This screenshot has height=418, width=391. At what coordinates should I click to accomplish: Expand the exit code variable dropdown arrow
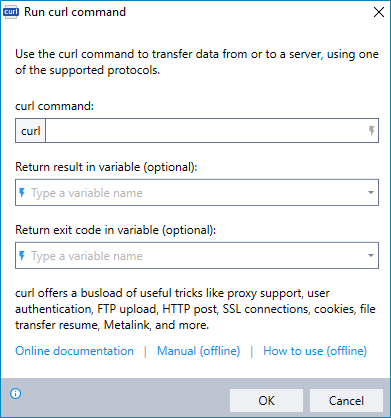(x=371, y=255)
